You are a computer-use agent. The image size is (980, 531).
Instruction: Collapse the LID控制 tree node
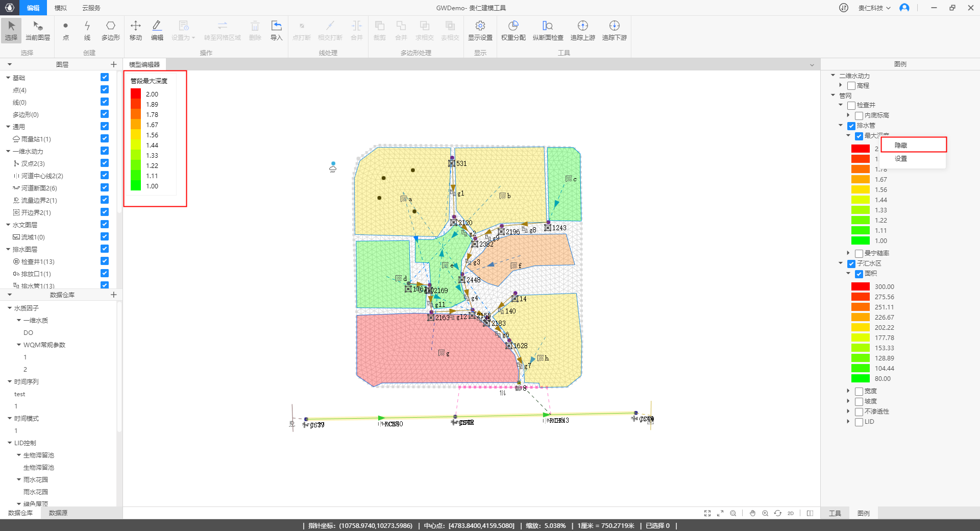pyautogui.click(x=10, y=443)
